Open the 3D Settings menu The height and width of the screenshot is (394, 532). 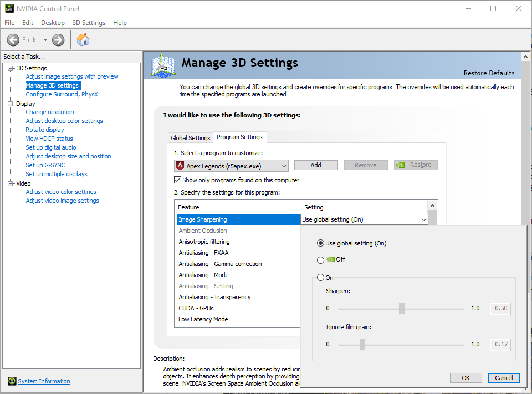pos(89,23)
